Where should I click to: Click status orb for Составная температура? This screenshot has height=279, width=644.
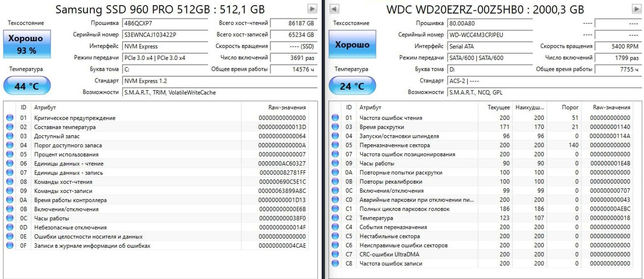(10, 127)
